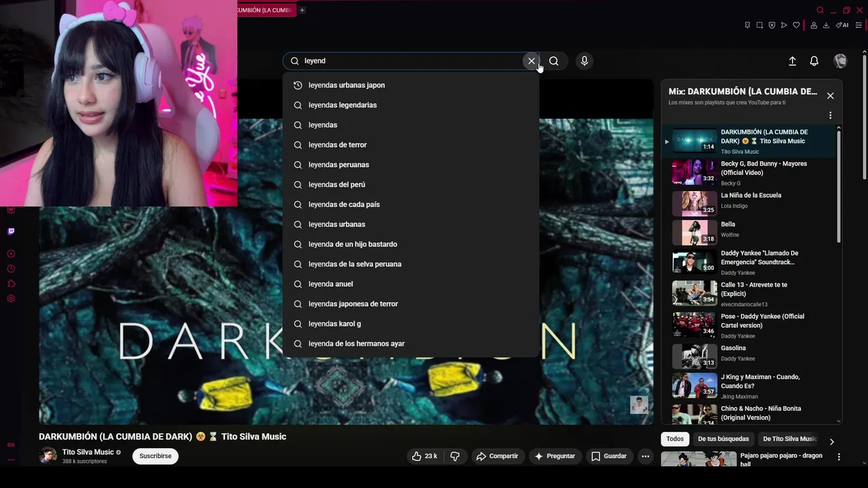The width and height of the screenshot is (868, 488).
Task: Click the browser pinboard pin icon
Action: click(x=747, y=25)
